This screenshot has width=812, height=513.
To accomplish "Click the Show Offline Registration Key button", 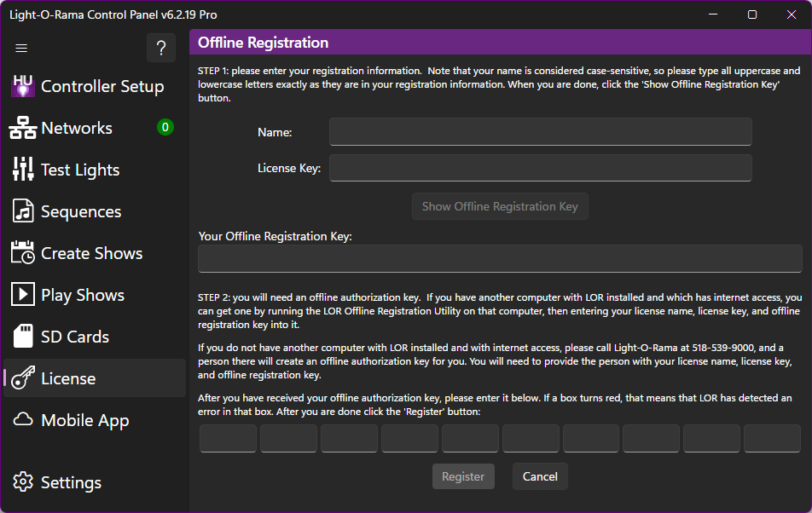I will tap(500, 206).
